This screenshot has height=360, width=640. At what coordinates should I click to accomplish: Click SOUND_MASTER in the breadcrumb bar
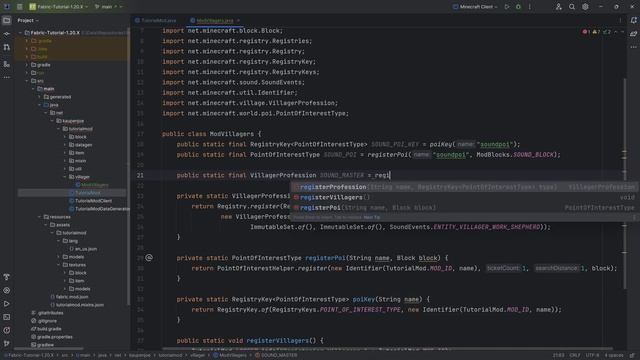click(276, 355)
